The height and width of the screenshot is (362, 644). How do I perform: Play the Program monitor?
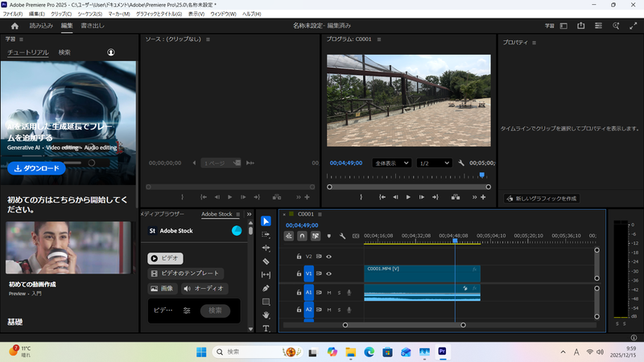click(x=408, y=197)
